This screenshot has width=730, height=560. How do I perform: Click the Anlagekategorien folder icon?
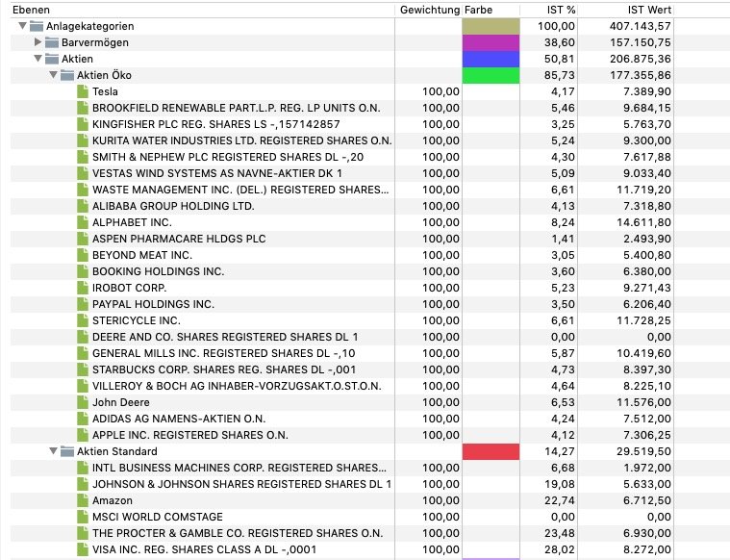(x=37, y=26)
